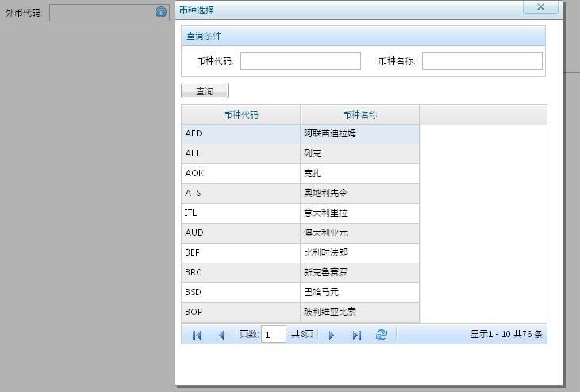
Task: Sort by the 币种代码 column header
Action: click(x=240, y=115)
